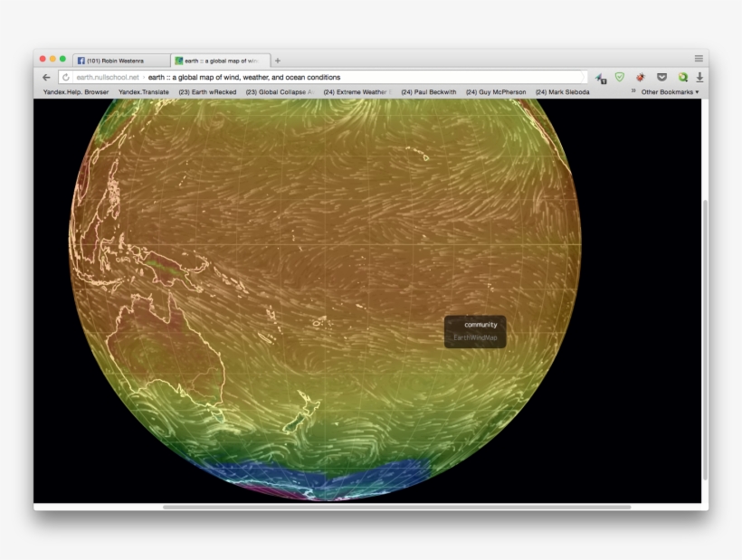Image resolution: width=742 pixels, height=560 pixels.
Task: Open the Pocket icon in the toolbar
Action: [x=661, y=78]
